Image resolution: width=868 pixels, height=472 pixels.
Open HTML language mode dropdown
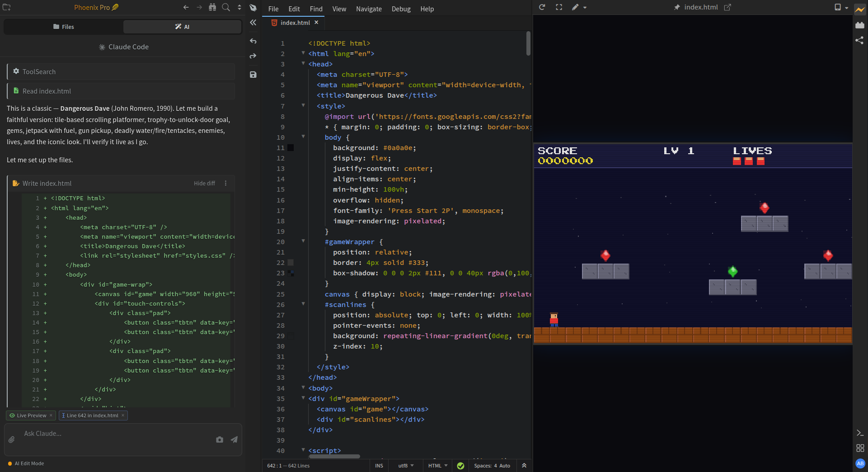437,466
